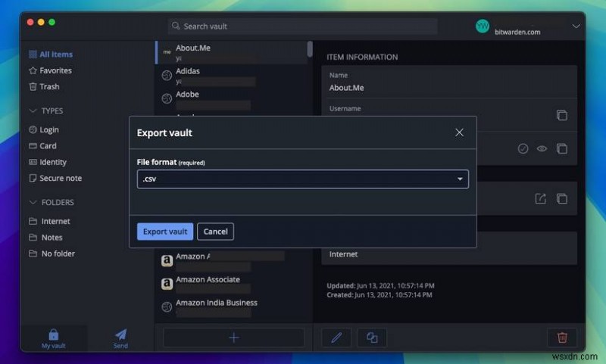The height and width of the screenshot is (364, 606).
Task: Click the Search vault field
Action: pos(302,26)
